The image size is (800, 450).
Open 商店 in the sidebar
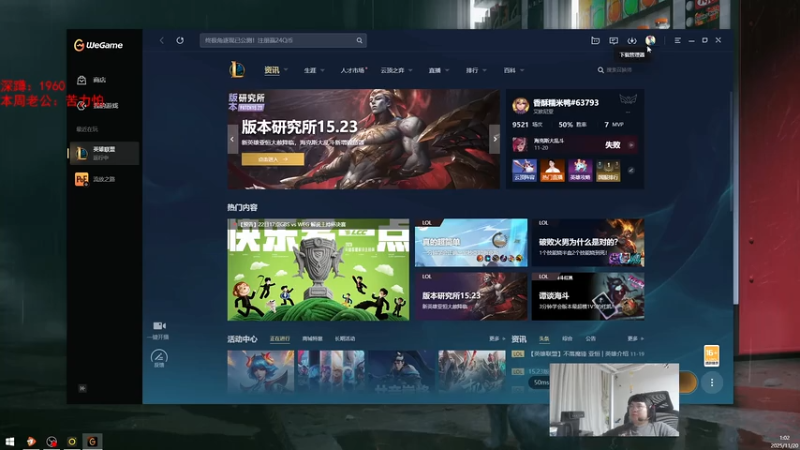point(92,80)
